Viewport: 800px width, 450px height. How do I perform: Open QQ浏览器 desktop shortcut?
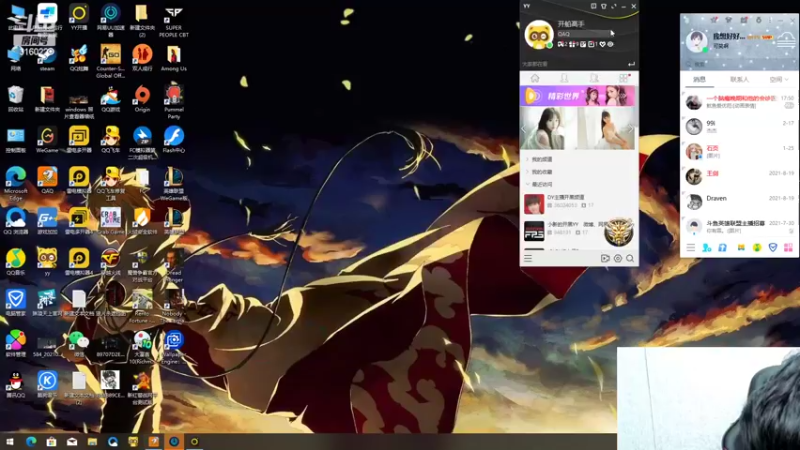pyautogui.click(x=16, y=221)
